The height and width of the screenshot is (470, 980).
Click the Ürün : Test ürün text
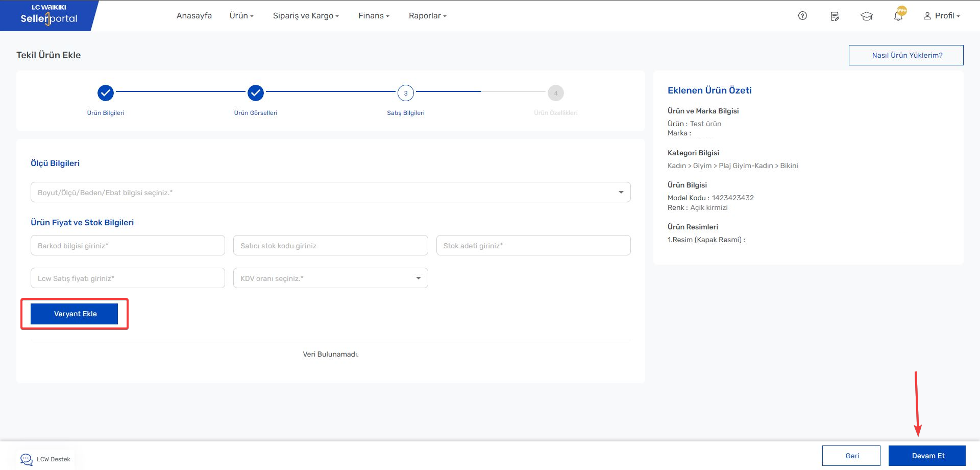tap(695, 124)
